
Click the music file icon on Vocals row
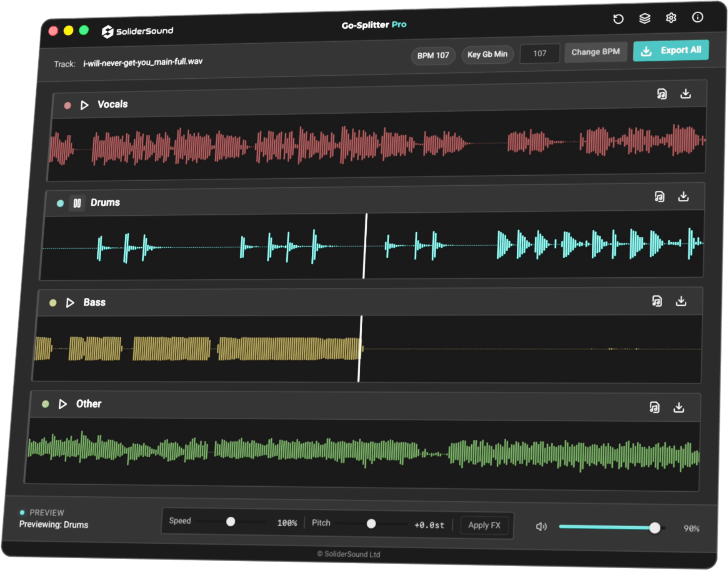(x=662, y=94)
